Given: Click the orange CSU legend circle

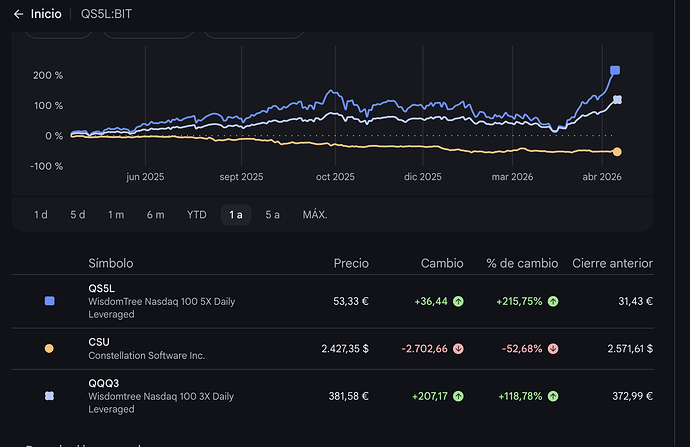Looking at the screenshot, I should (49, 348).
